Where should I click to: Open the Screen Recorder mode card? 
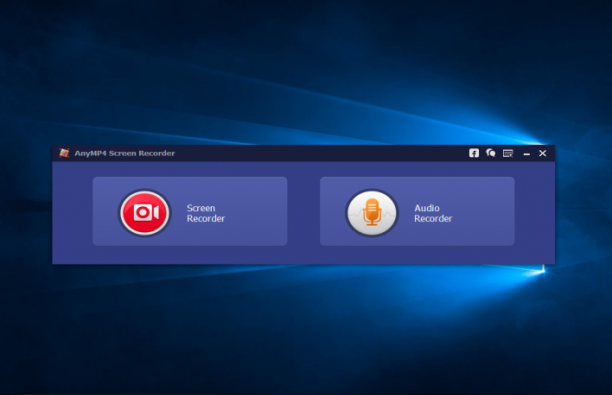pyautogui.click(x=190, y=211)
